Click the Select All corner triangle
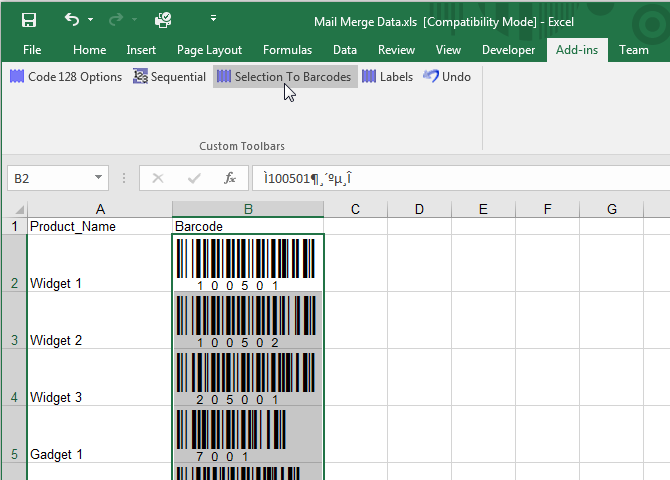The width and height of the screenshot is (670, 480). (x=19, y=209)
